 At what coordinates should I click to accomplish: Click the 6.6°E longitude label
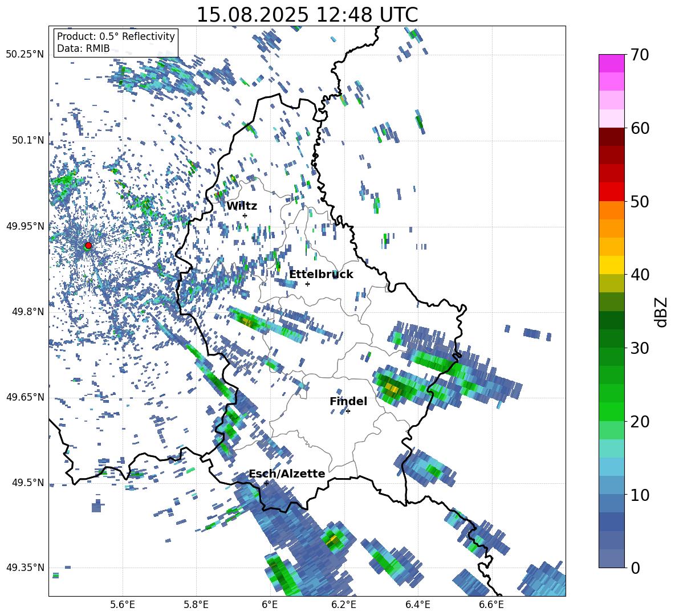[x=491, y=605]
